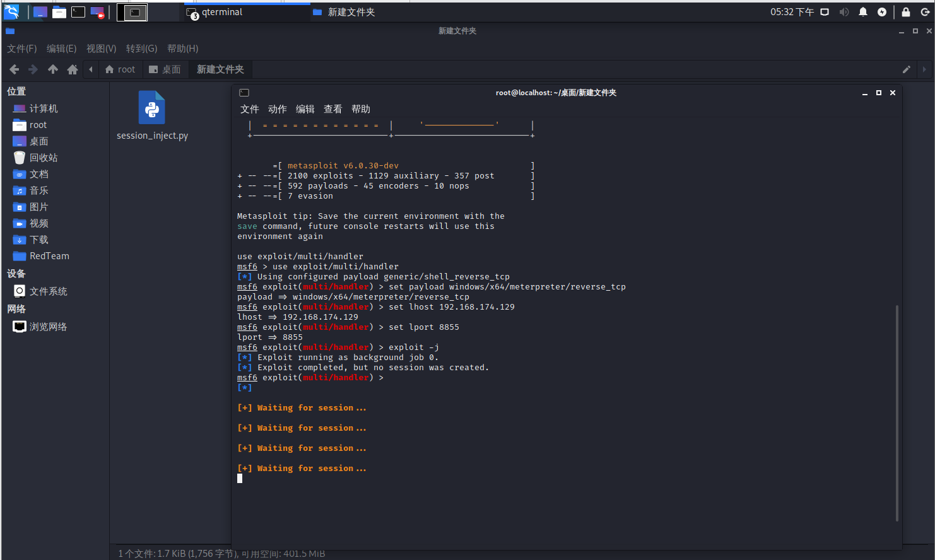Image resolution: width=935 pixels, height=560 pixels.
Task: Click the 05:32 下午 clock in the panel
Action: (792, 12)
